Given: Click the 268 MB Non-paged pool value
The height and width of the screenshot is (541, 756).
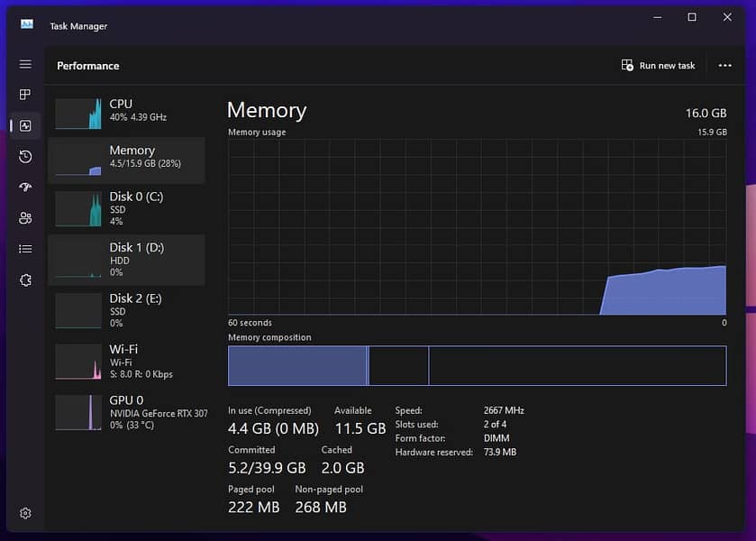Looking at the screenshot, I should click(321, 508).
